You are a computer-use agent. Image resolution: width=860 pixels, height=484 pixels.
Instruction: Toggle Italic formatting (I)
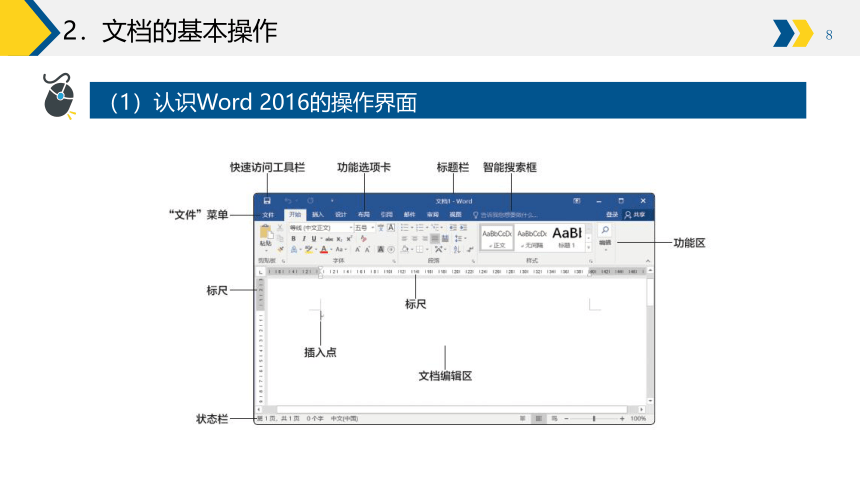pos(304,238)
